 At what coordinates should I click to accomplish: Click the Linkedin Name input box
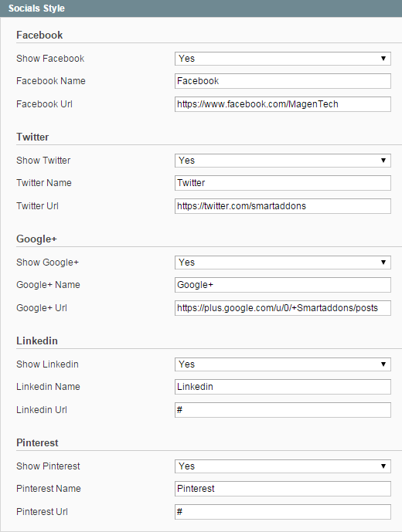pyautogui.click(x=283, y=387)
